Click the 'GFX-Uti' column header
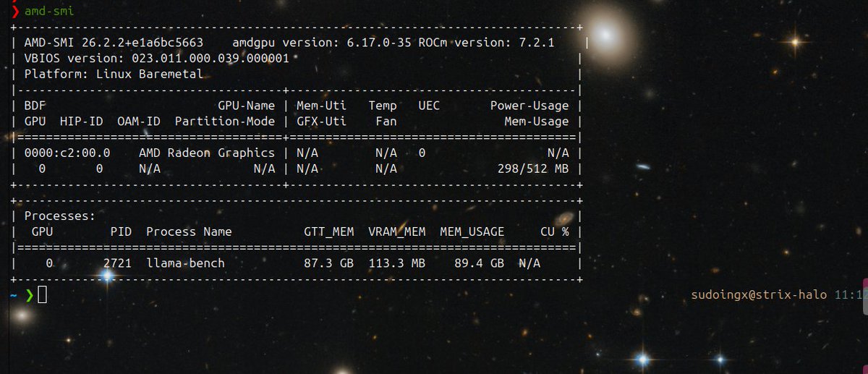The height and width of the screenshot is (374, 868). 321,122
